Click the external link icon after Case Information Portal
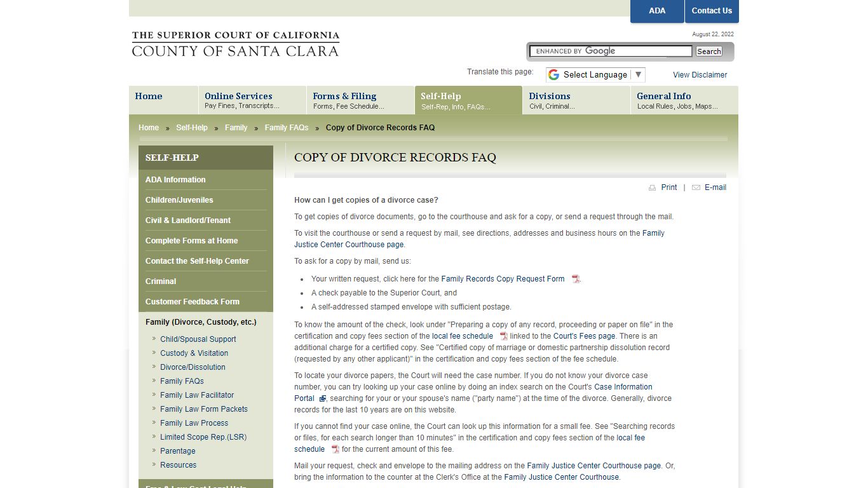Viewport: 868px width, 488px height. (x=323, y=398)
